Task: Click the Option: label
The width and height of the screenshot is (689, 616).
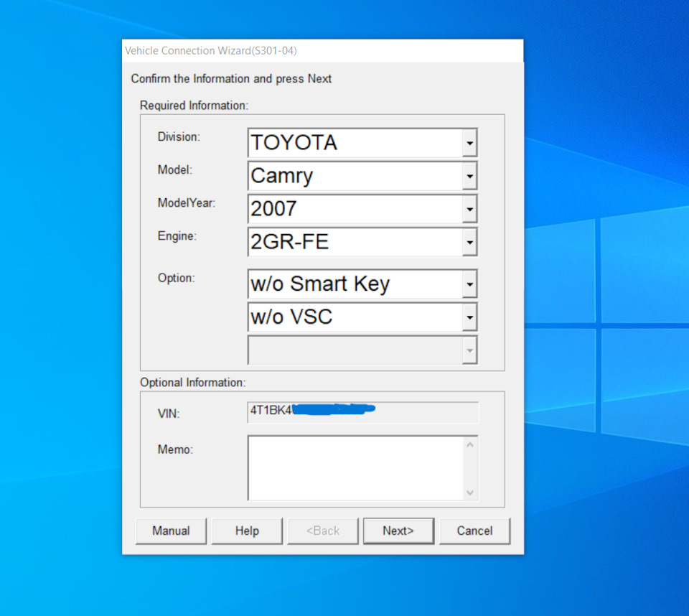Action: 177,278
